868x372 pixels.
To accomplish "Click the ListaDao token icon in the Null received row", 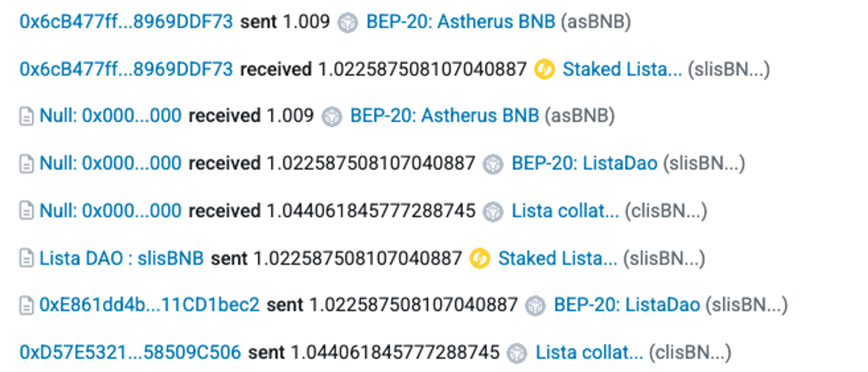I will coord(493,165).
